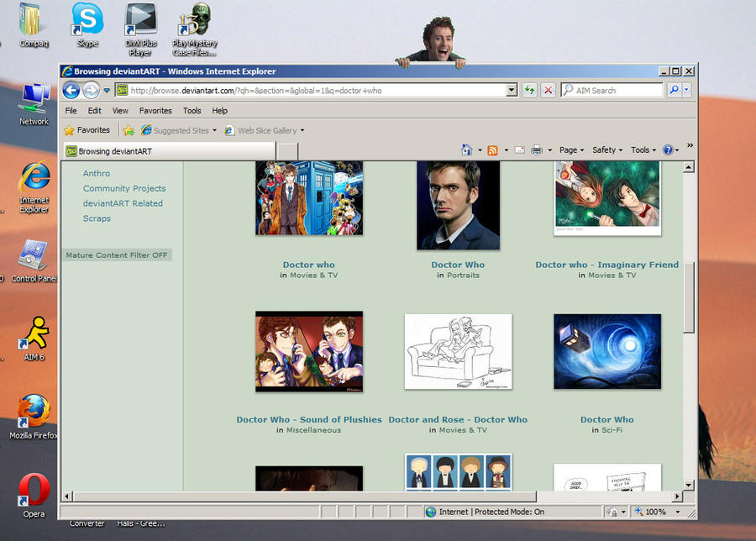
Task: Select the Network desktop icon
Action: (x=34, y=105)
